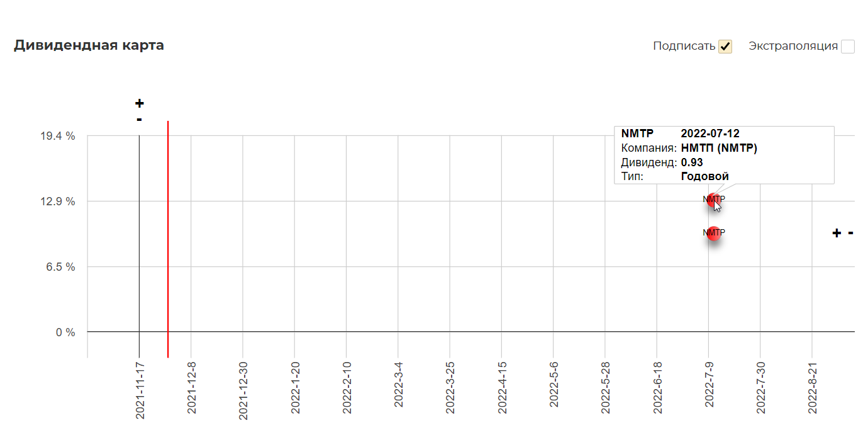This screenshot has height=425, width=868.
Task: Uncheck the Подписать checkbox
Action: [x=725, y=47]
